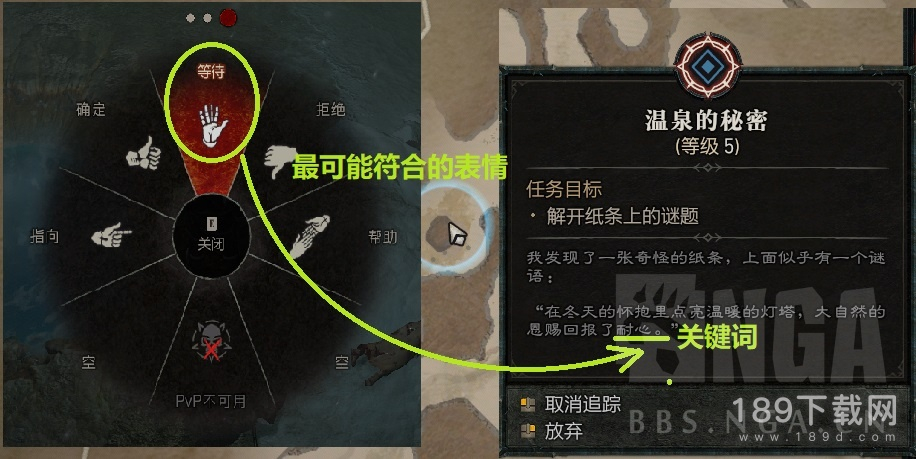
Task: Click 取消追踪 to untrack quest
Action: click(582, 404)
